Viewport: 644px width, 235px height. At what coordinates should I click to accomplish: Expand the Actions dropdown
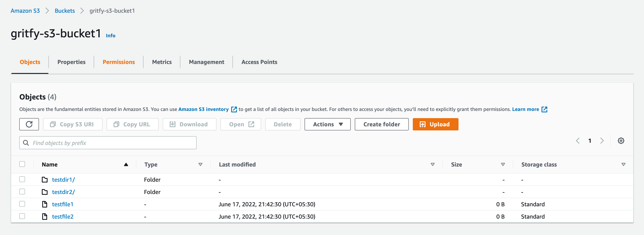[x=327, y=124]
